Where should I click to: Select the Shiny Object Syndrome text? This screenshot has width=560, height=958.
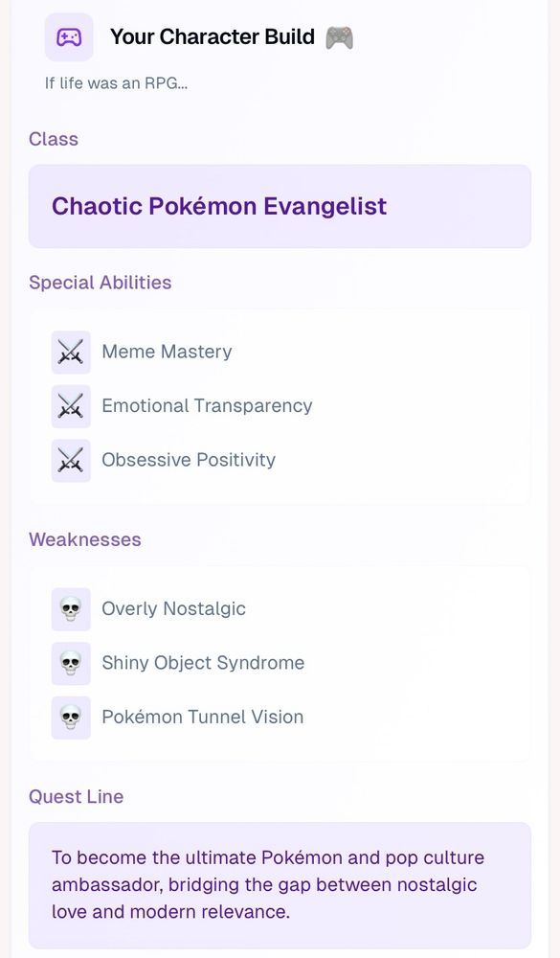203,663
